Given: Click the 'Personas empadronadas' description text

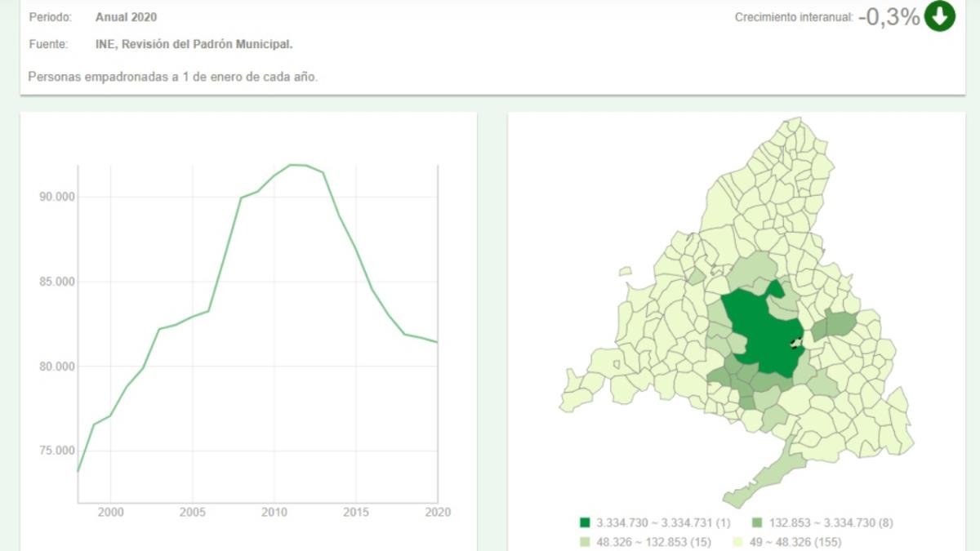Looking at the screenshot, I should 172,77.
